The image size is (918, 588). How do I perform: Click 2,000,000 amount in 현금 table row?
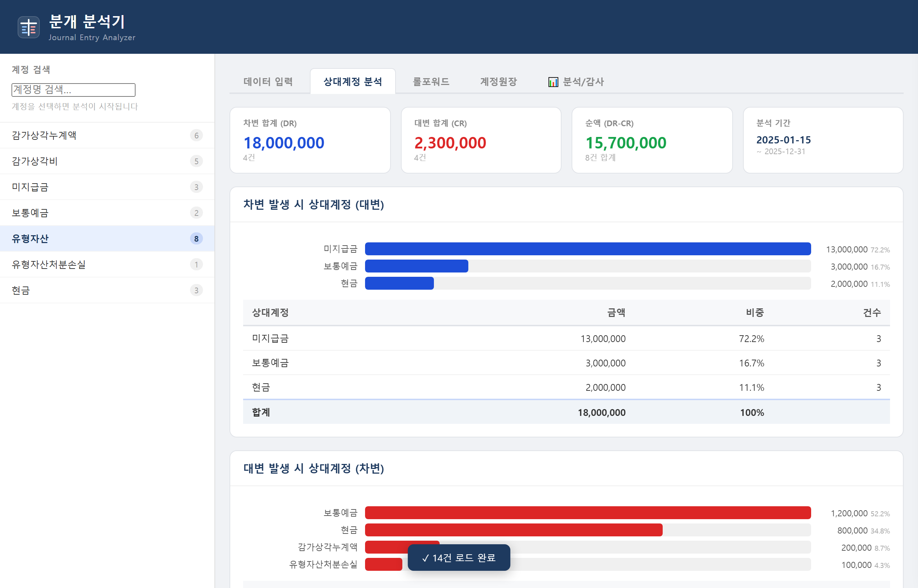[606, 388]
